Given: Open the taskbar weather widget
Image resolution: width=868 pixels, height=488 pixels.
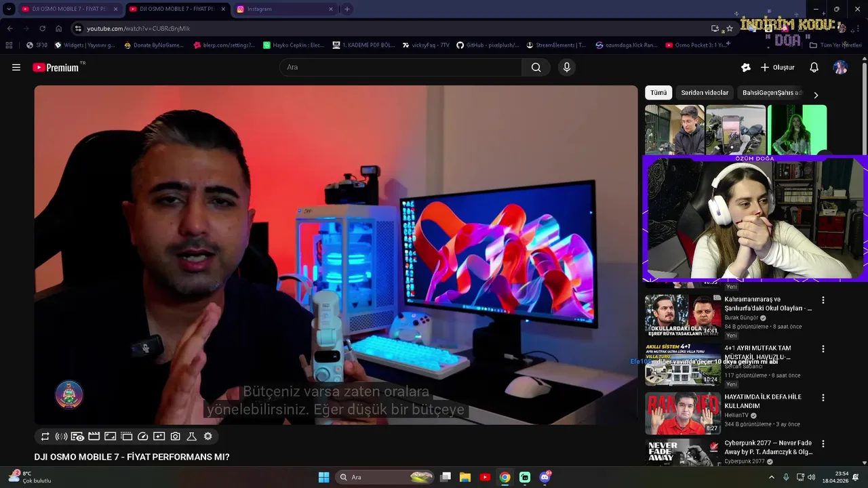Looking at the screenshot, I should click(30, 477).
